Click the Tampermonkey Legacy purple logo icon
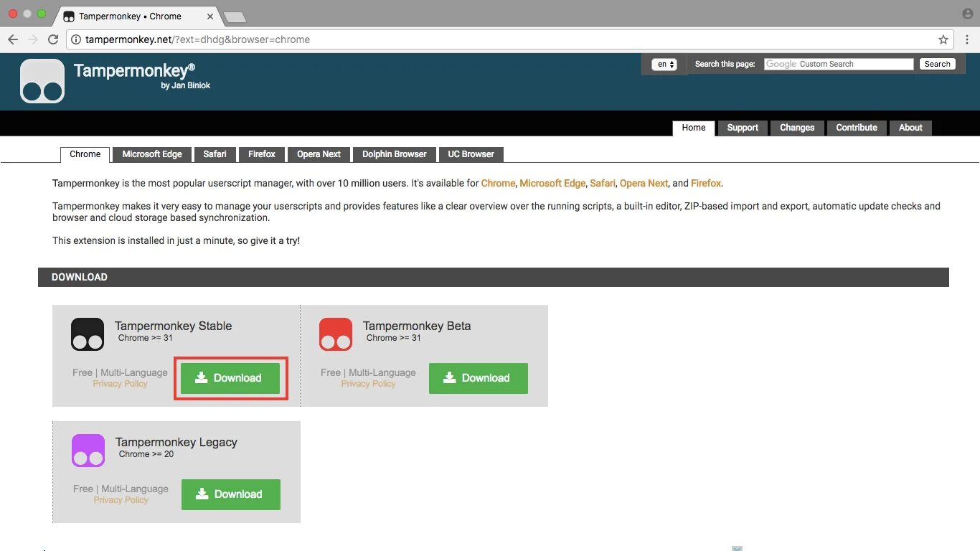This screenshot has width=980, height=551. (x=88, y=450)
